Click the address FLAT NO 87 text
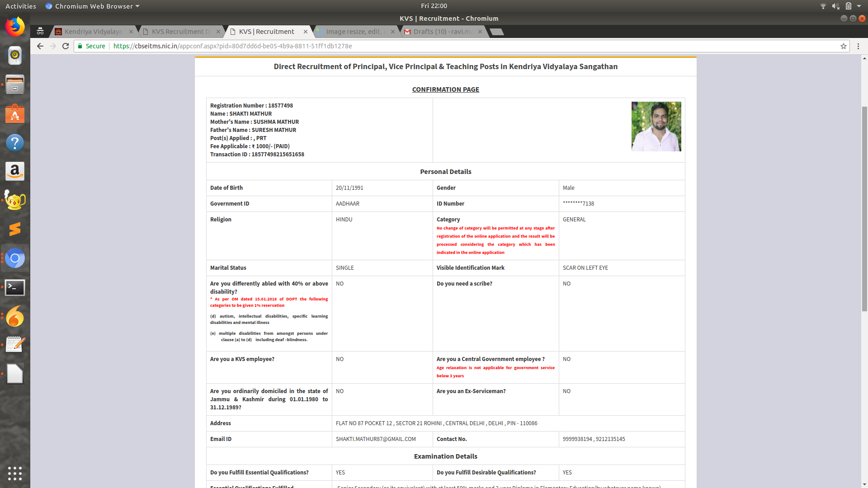This screenshot has height=488, width=868. 436,423
